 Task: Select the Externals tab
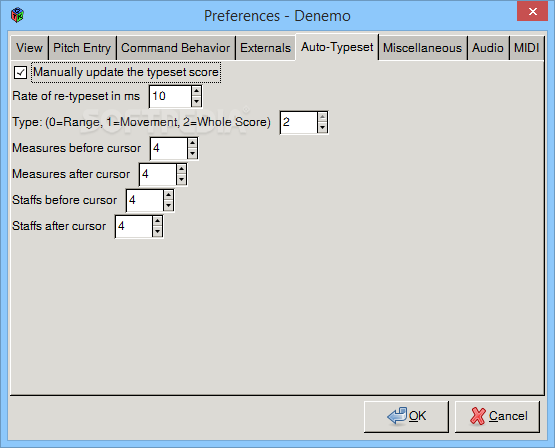(265, 48)
